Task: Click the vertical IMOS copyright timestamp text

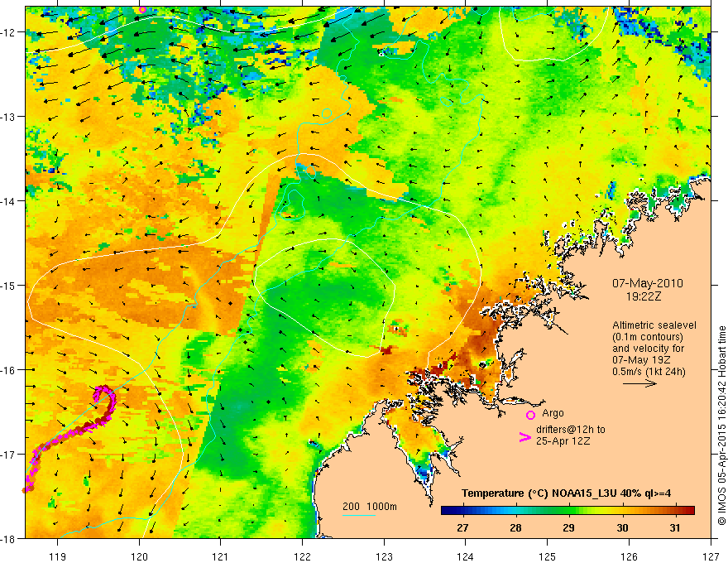Action: (x=721, y=426)
